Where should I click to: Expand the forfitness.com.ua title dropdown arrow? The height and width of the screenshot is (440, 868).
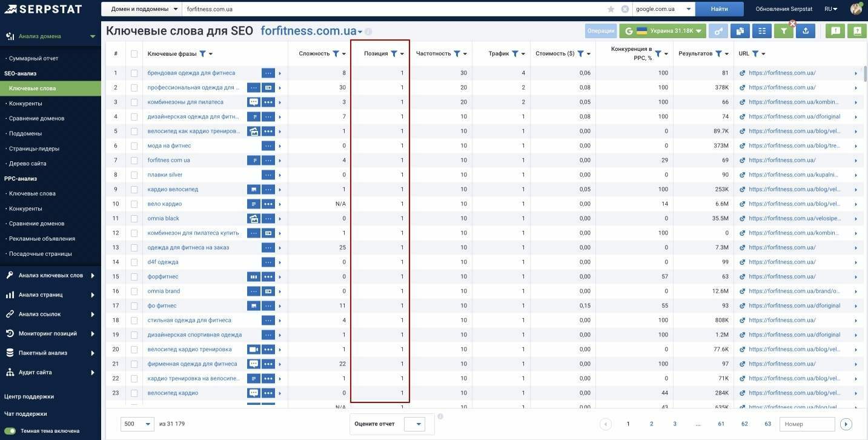click(x=360, y=32)
